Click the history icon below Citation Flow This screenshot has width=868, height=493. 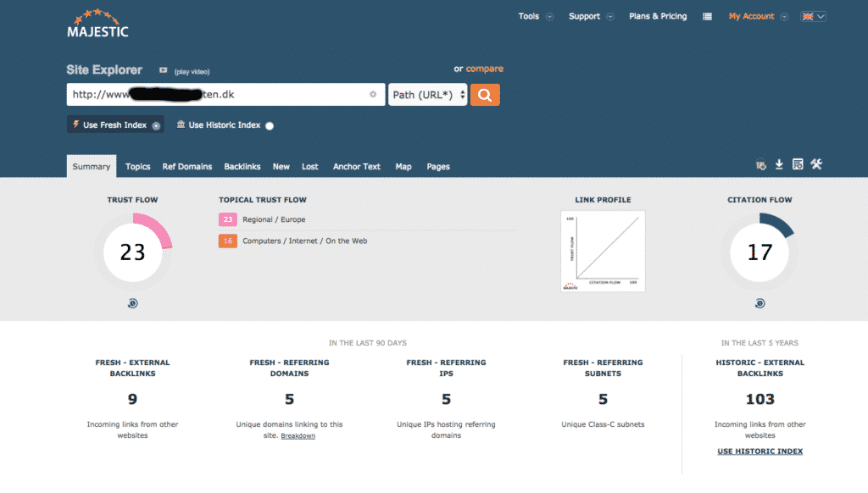(760, 303)
